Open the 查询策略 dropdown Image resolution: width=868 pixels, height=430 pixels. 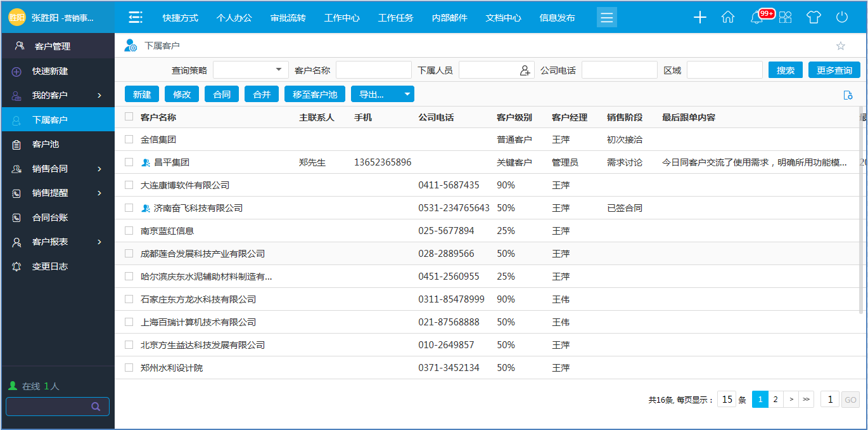click(279, 70)
